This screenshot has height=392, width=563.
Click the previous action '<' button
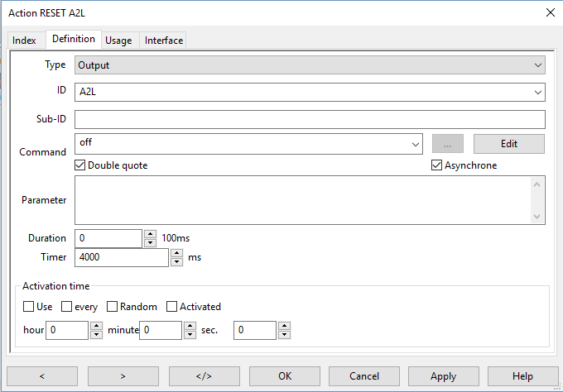click(42, 376)
